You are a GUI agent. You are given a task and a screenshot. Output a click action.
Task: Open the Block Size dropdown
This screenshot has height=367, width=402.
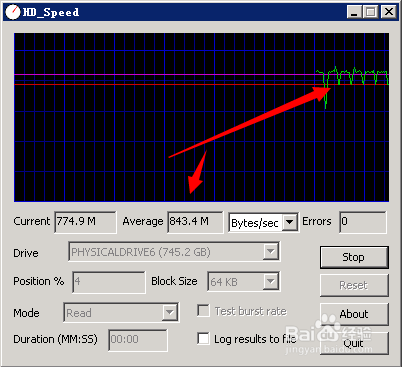coord(270,282)
